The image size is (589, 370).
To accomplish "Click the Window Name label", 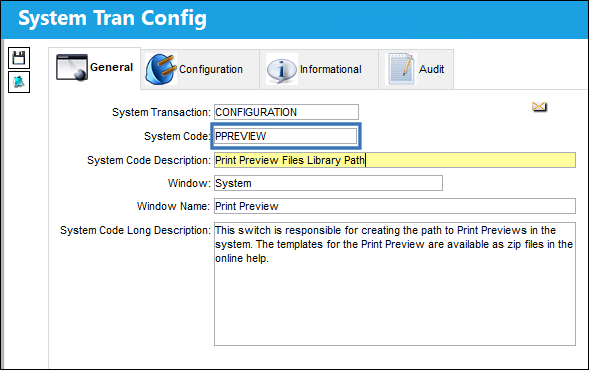I will pyautogui.click(x=173, y=206).
